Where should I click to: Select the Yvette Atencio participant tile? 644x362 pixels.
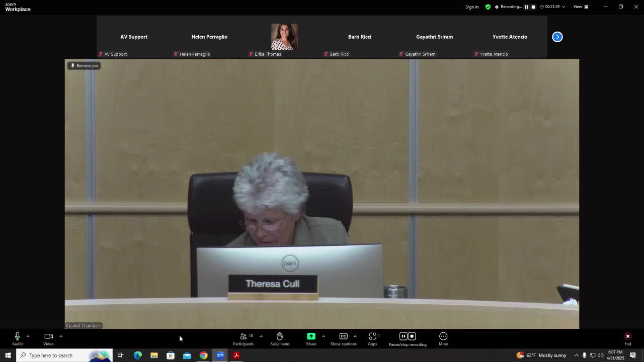pos(510,37)
